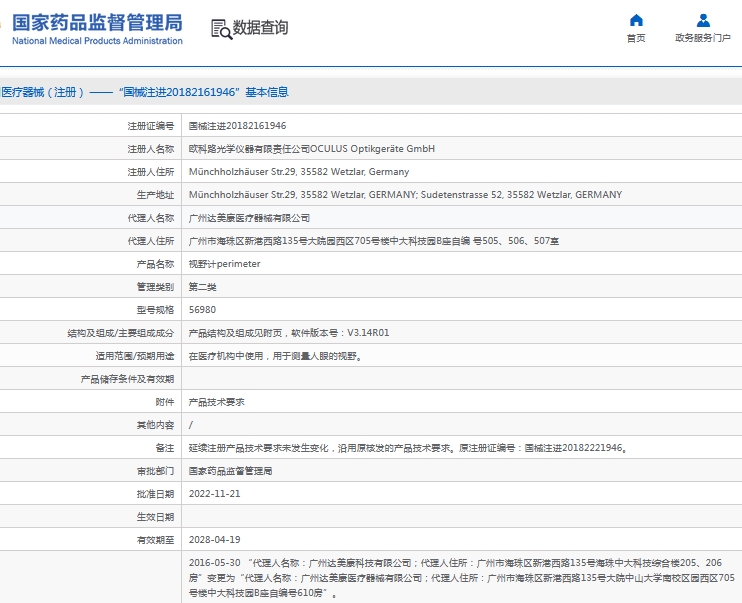This screenshot has width=742, height=603.
Task: Click approval date 2022-11-21
Action: click(214, 494)
